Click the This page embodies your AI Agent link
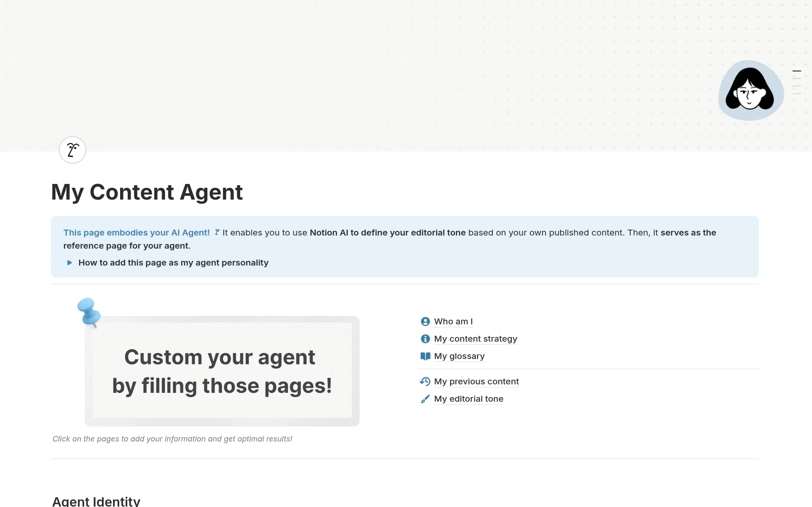The image size is (812, 507). click(136, 232)
